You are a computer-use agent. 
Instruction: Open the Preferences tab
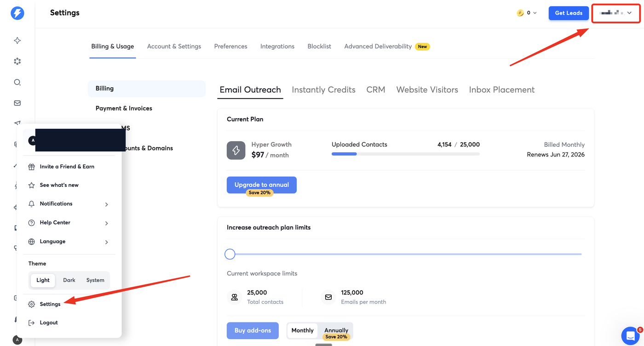point(230,46)
